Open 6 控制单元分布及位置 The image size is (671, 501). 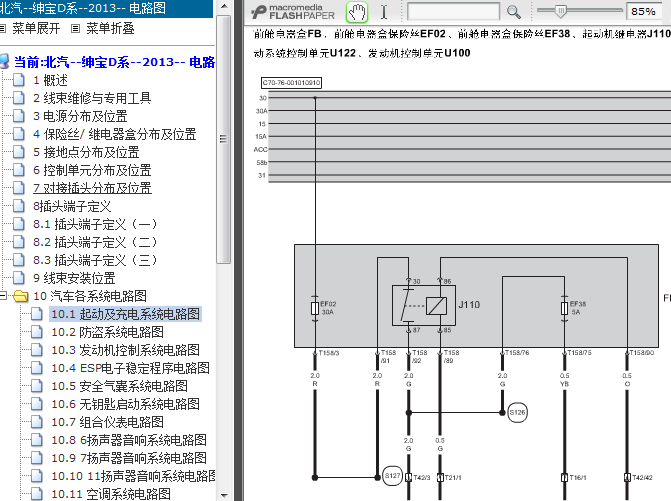[92, 170]
